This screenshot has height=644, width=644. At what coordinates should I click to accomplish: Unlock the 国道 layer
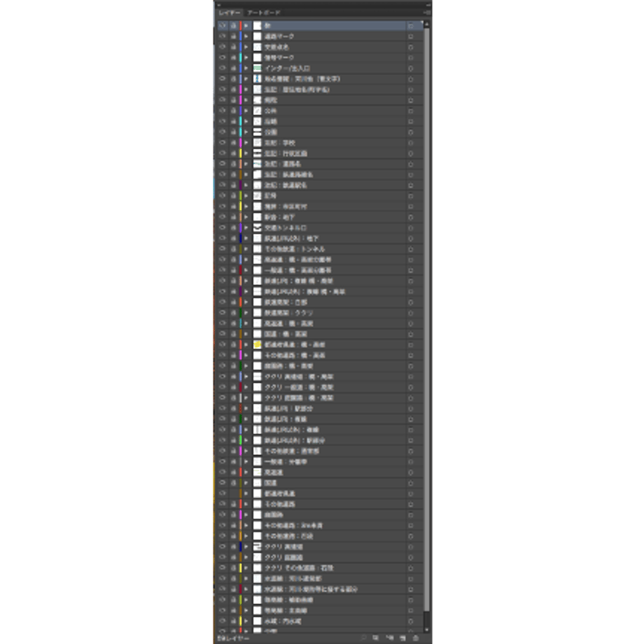point(233,483)
